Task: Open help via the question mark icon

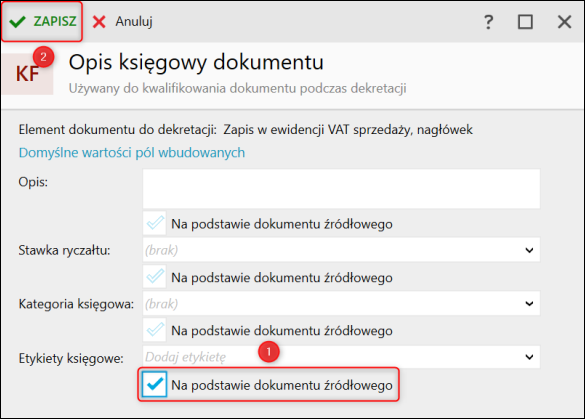Action: click(488, 22)
